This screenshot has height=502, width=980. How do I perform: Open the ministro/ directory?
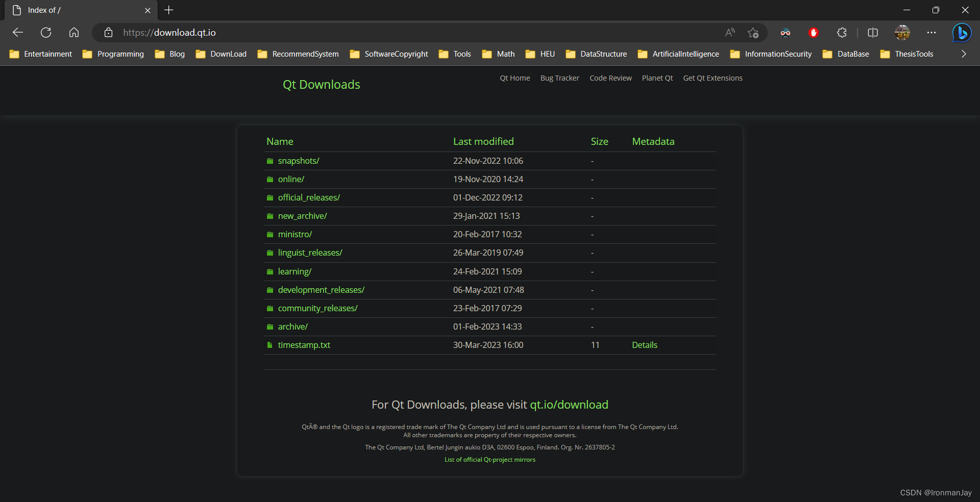[x=295, y=234]
